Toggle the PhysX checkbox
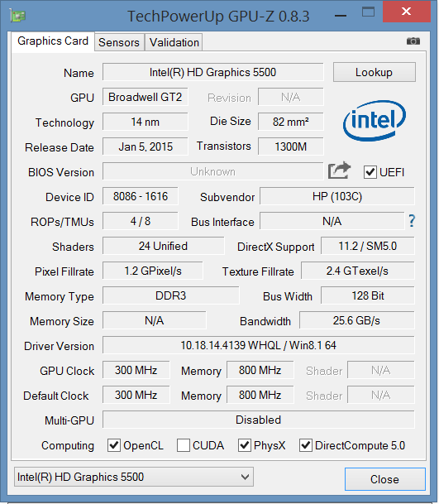Screen dimensions: 439x504 (245, 445)
